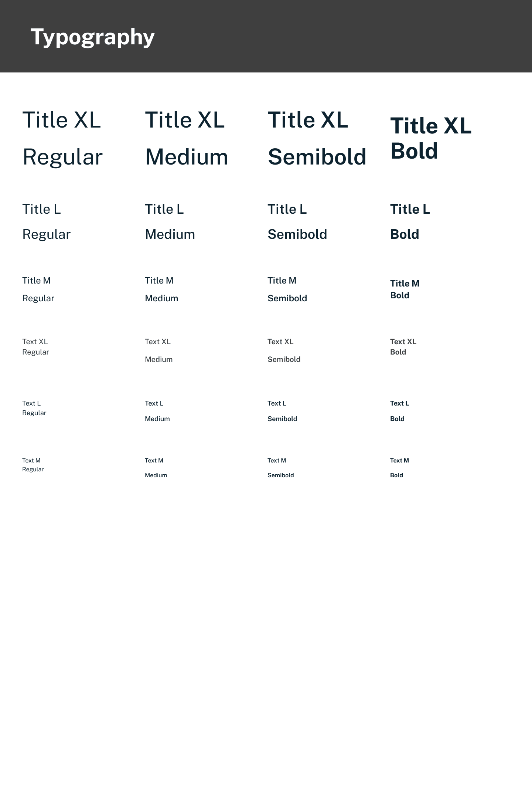Select the Text L Regular sample
This screenshot has height=810, width=532.
click(34, 408)
